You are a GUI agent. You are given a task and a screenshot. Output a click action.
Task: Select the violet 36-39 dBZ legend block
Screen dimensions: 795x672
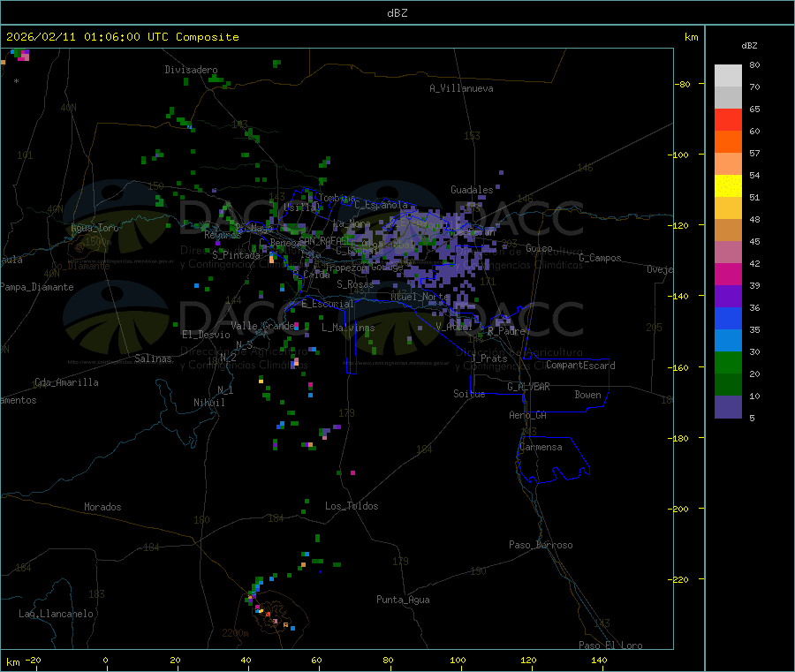coord(728,297)
